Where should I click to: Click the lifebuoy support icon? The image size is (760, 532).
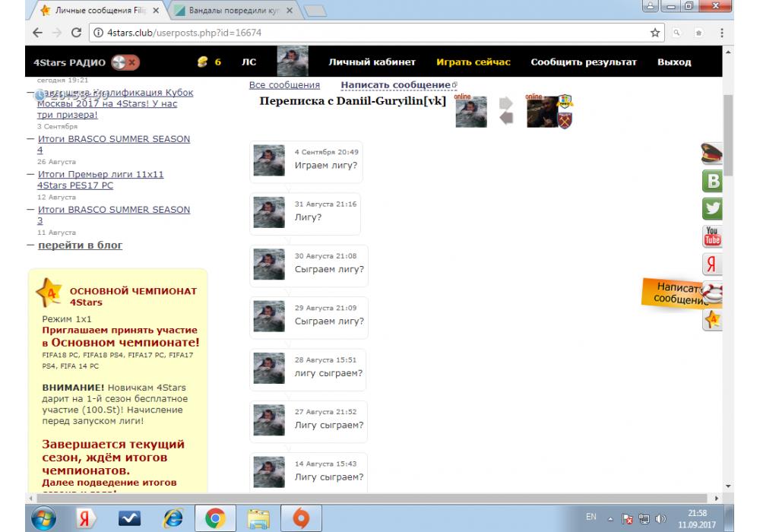(714, 293)
